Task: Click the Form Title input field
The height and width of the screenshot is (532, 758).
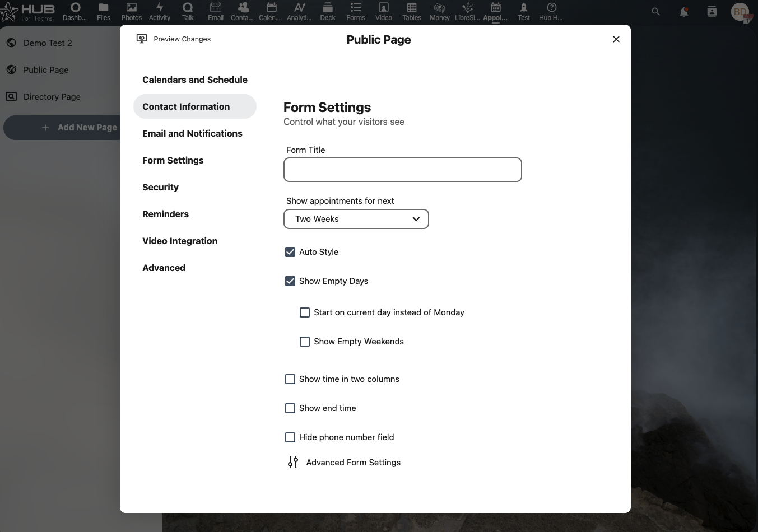Action: pyautogui.click(x=403, y=170)
